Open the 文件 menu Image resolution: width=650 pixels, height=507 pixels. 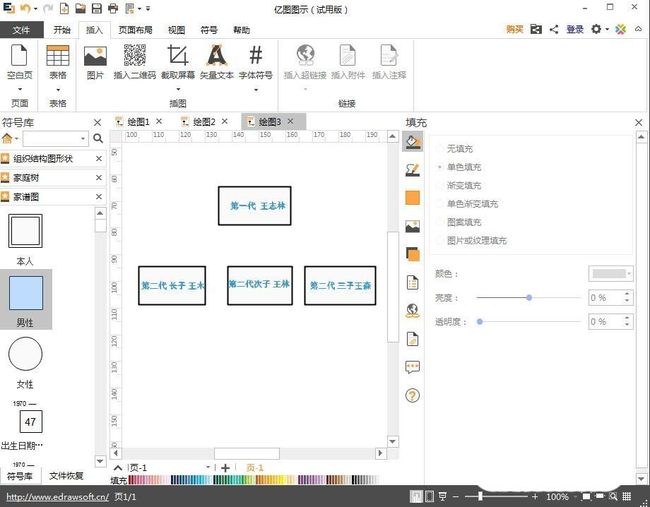pyautogui.click(x=21, y=30)
